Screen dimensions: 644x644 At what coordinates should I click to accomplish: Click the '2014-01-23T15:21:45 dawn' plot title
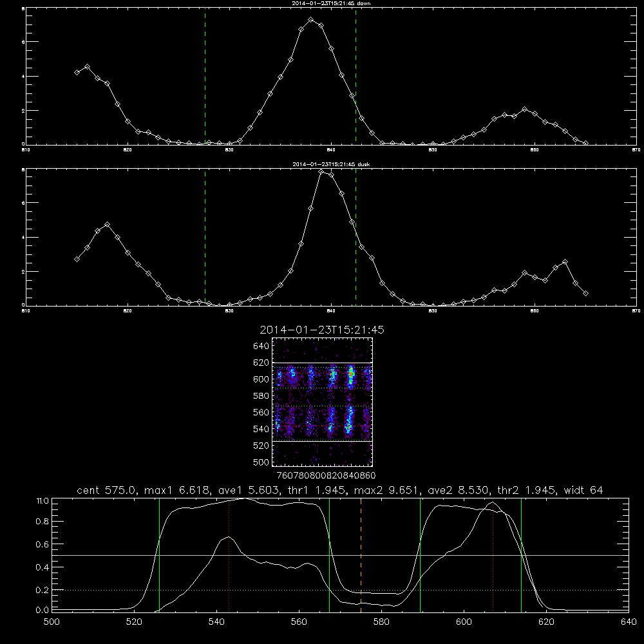pos(331,3)
